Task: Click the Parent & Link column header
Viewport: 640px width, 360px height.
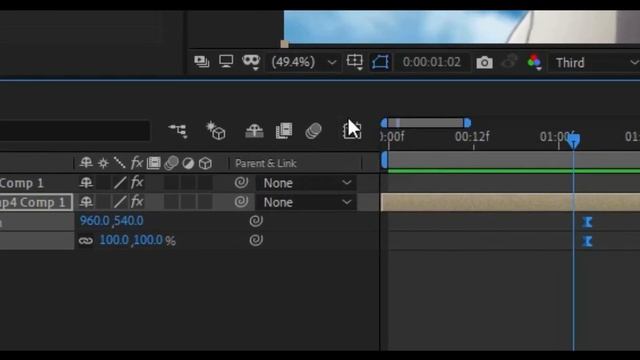Action: (x=265, y=163)
